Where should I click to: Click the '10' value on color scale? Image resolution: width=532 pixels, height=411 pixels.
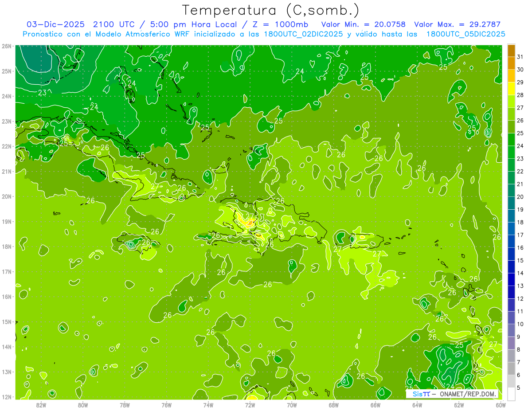(520, 324)
